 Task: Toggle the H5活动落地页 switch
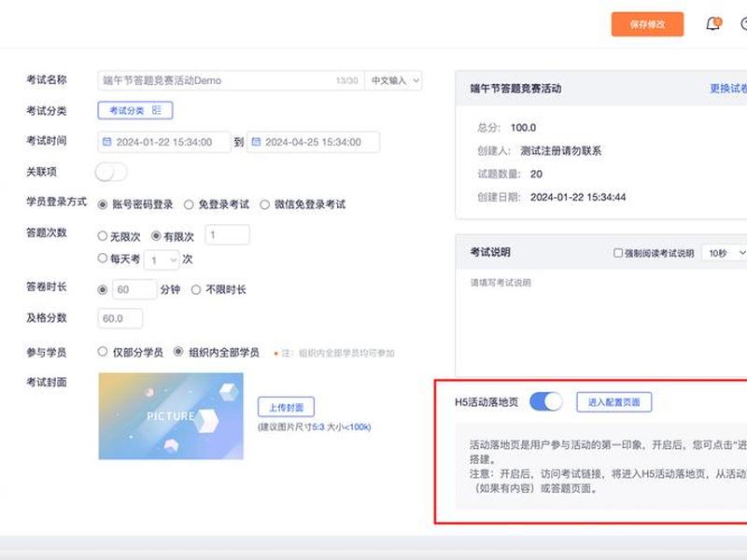(546, 402)
